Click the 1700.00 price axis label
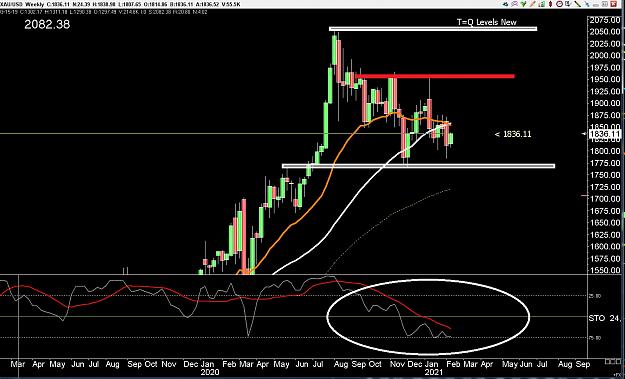This screenshot has height=379, width=625. pyautogui.click(x=604, y=199)
